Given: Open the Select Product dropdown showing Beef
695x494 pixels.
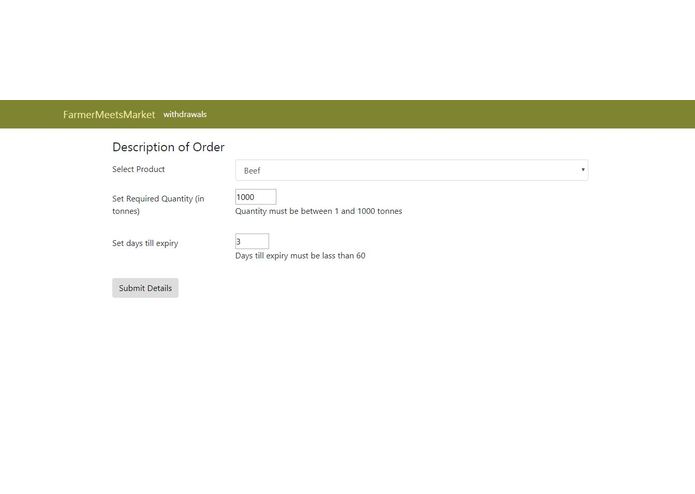Looking at the screenshot, I should click(412, 170).
